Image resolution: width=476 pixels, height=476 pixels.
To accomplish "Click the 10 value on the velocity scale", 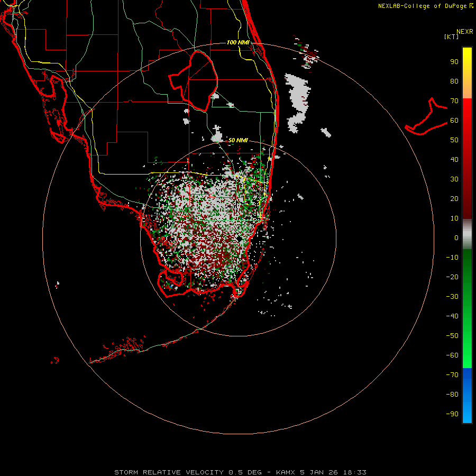I will (454, 218).
